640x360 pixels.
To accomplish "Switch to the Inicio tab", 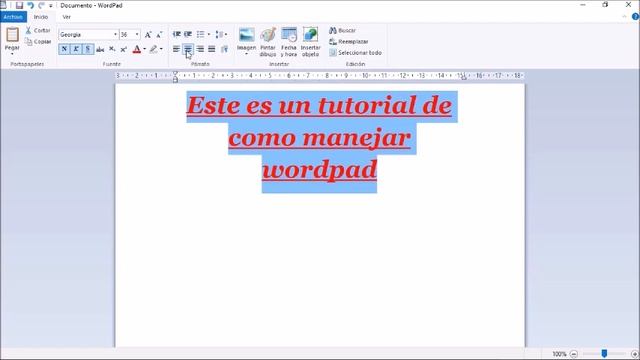I will [x=41, y=17].
